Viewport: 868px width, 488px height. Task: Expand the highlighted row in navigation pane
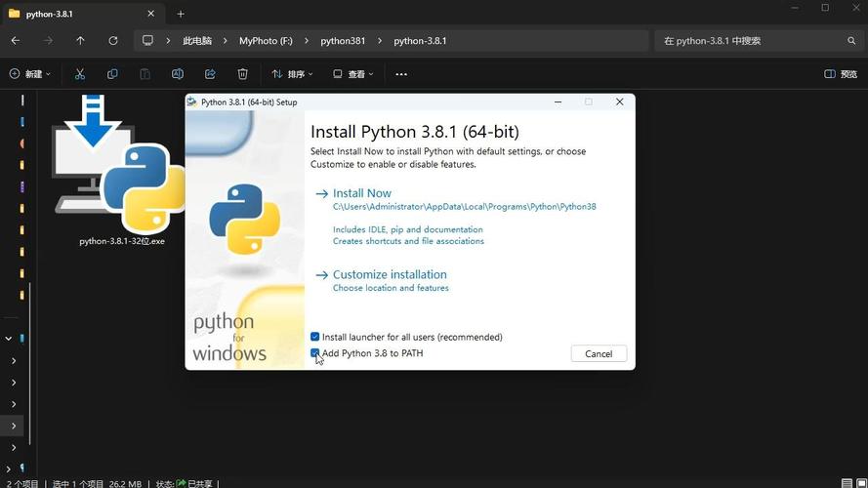point(14,427)
